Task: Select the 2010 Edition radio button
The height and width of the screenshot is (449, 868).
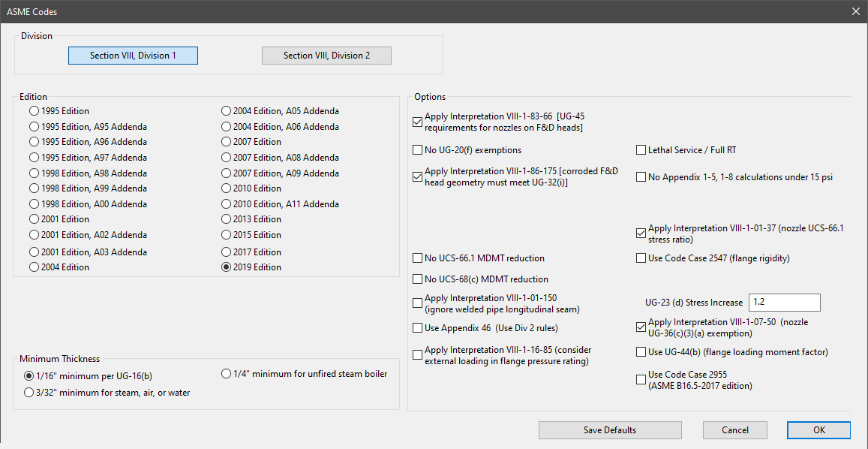Action: [226, 188]
